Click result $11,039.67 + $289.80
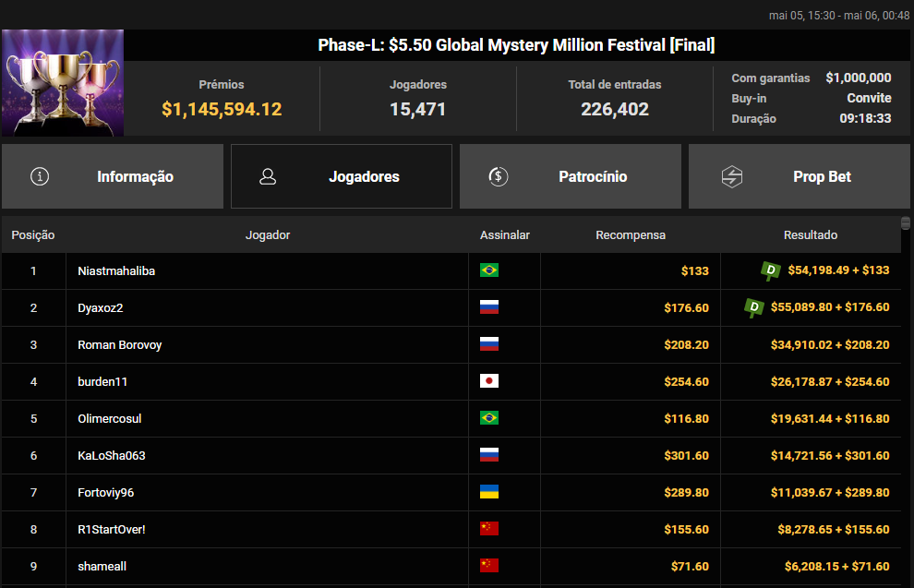914x588 pixels. click(830, 492)
